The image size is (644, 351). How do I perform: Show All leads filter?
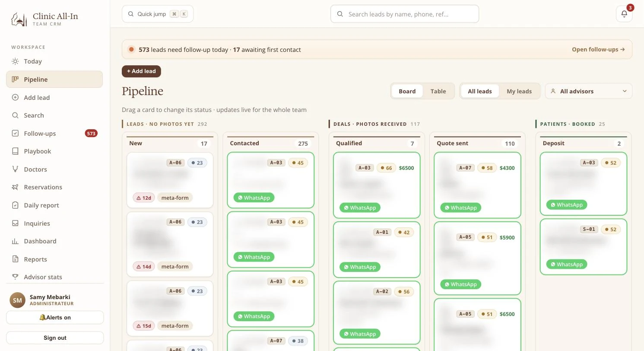pos(480,91)
